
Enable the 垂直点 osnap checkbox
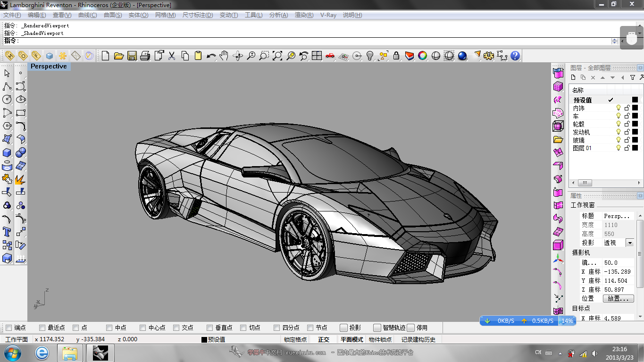pos(209,328)
